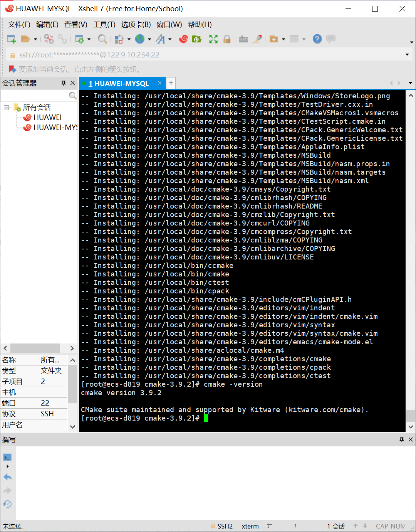
Task: Expand dropdown next to add-folder icon
Action: [283, 39]
